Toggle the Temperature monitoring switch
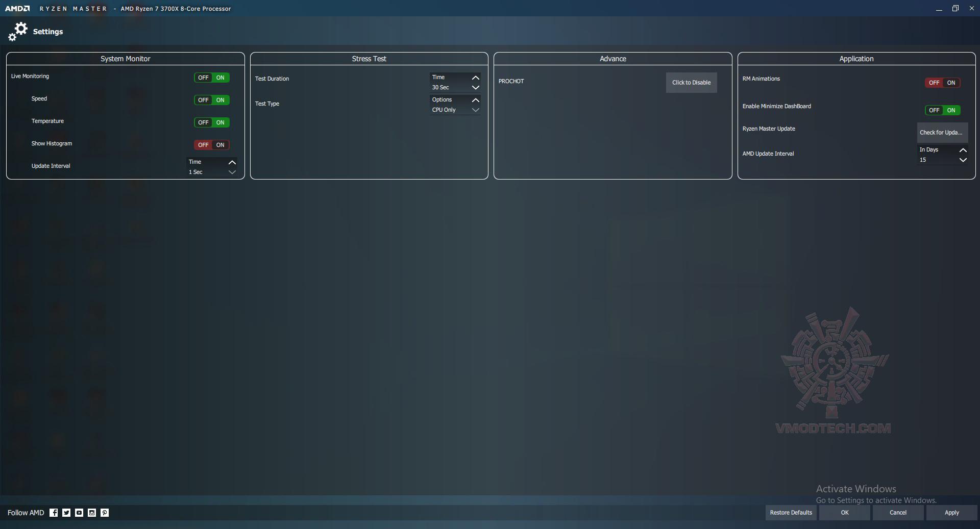980x529 pixels. tap(212, 122)
